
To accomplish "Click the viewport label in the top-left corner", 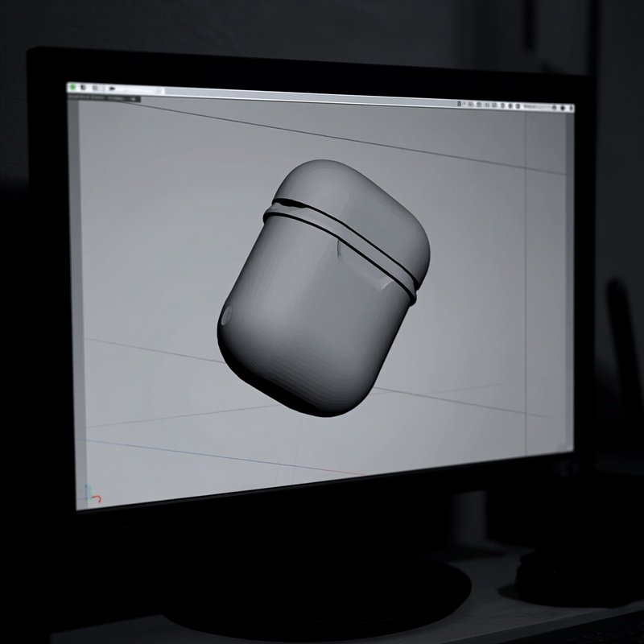I will click(x=89, y=97).
